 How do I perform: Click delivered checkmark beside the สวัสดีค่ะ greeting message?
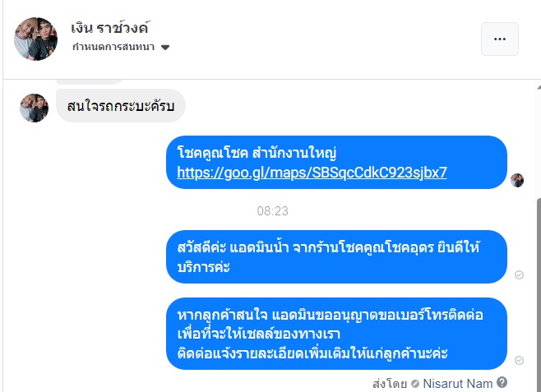[x=519, y=274]
